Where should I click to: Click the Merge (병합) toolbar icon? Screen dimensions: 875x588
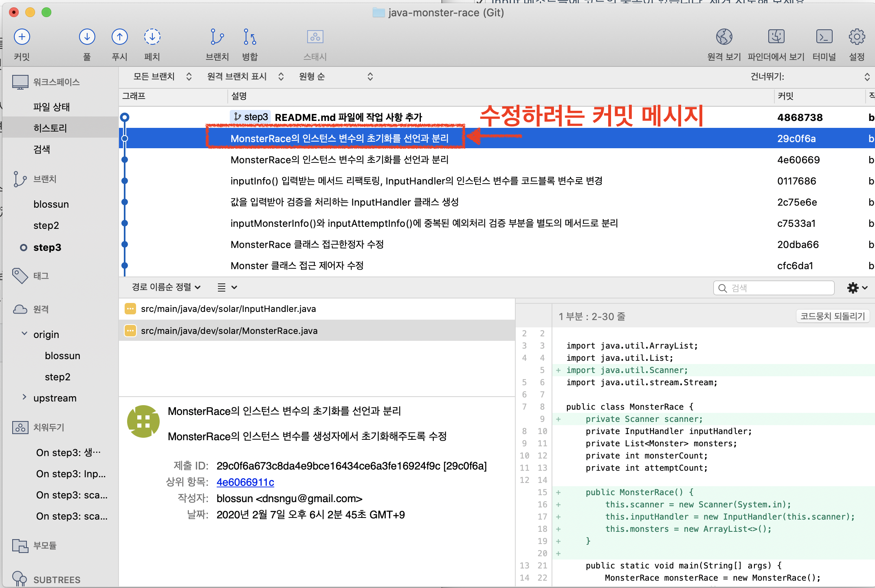coord(249,37)
